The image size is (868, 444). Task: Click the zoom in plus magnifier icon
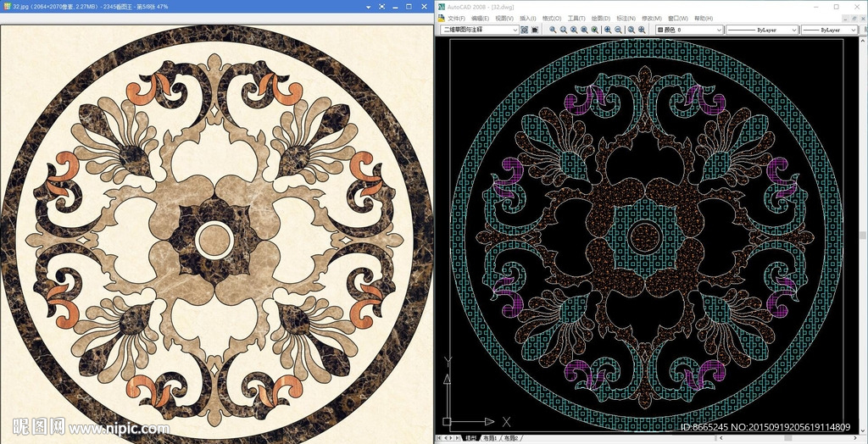coord(607,30)
